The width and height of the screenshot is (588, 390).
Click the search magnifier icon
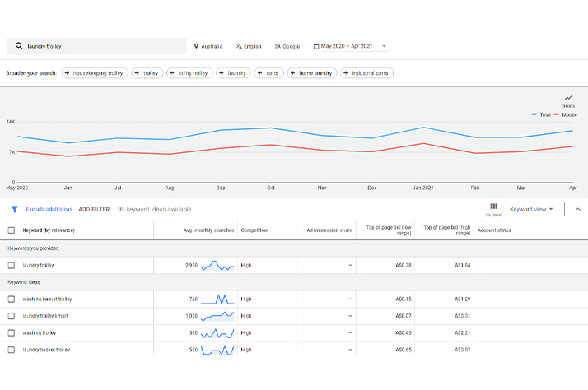coord(19,46)
